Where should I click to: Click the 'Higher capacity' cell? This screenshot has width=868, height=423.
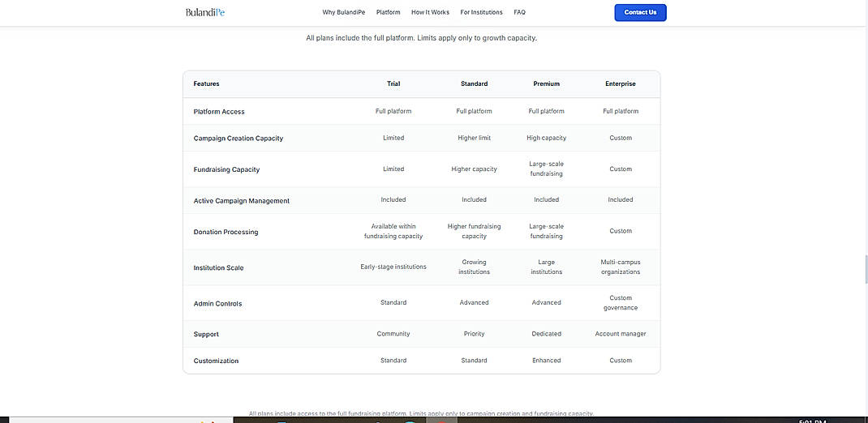click(475, 169)
